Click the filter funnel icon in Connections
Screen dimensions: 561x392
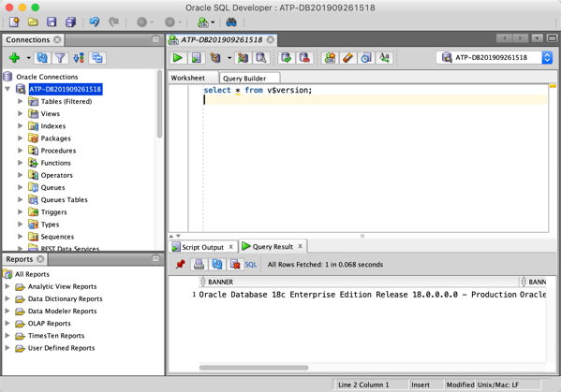coord(60,57)
